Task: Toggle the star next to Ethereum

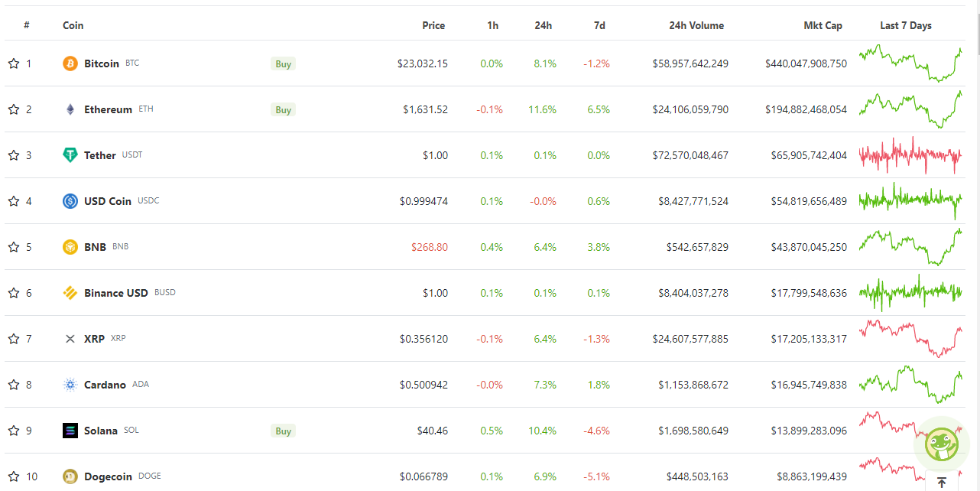Action: tap(14, 109)
